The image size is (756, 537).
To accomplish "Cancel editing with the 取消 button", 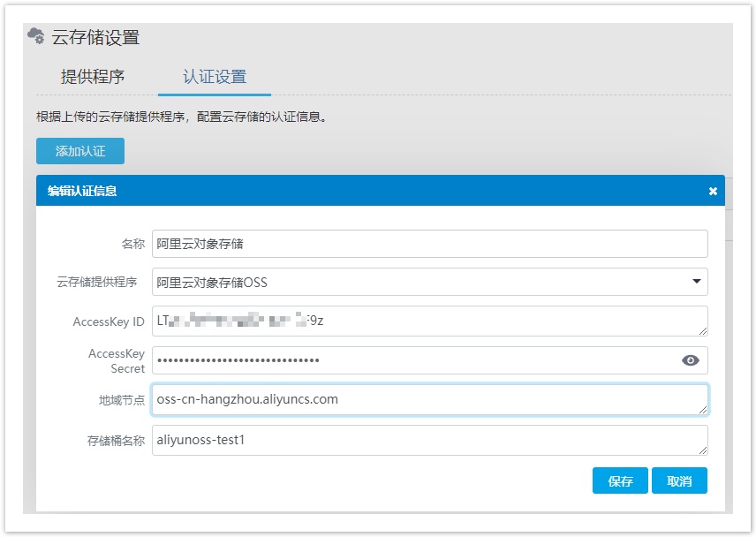I will click(x=679, y=480).
